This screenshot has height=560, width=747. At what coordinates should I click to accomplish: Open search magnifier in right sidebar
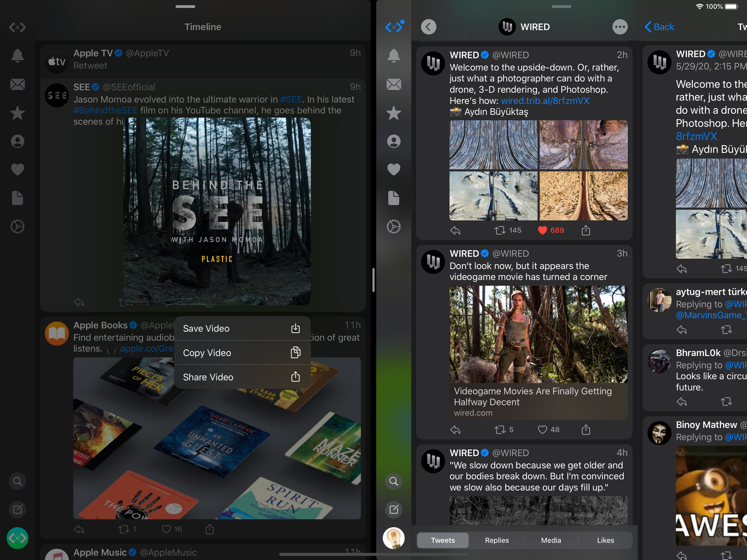pos(393,481)
